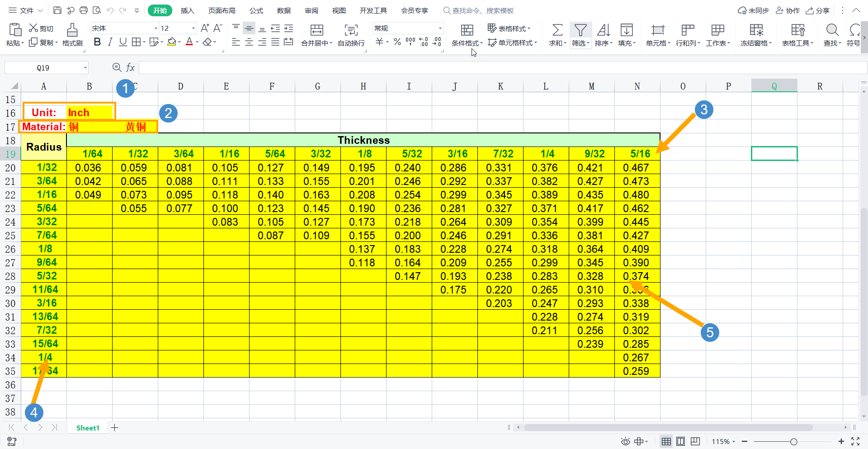This screenshot has height=449, width=868.
Task: Enable center horizontal alignment
Action: [x=249, y=42]
